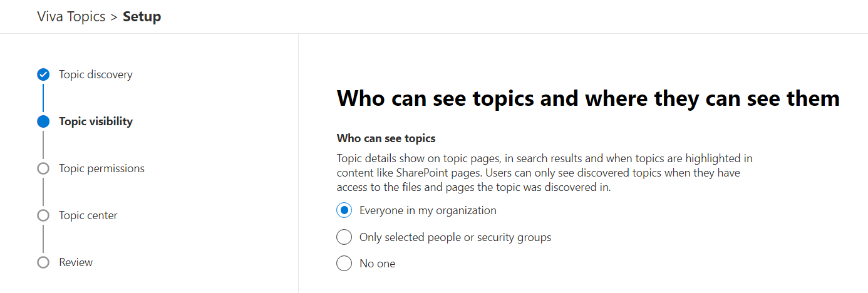Click the Topic center step circle icon
The width and height of the screenshot is (868, 293).
[43, 215]
